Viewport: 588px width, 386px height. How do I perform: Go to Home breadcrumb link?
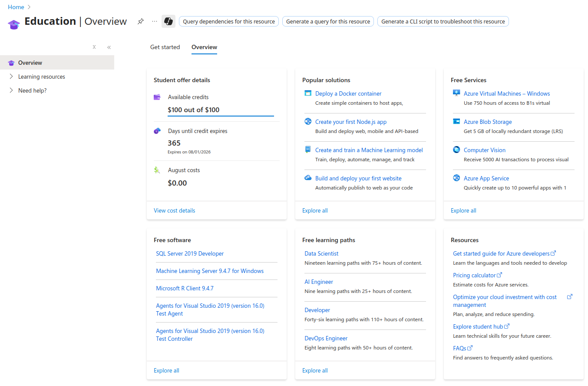coord(16,7)
